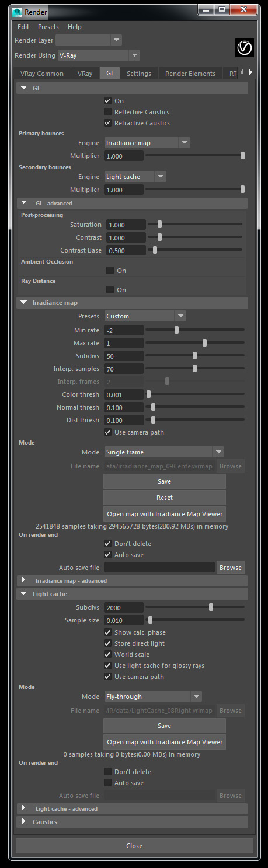Image resolution: width=268 pixels, height=868 pixels.
Task: Collapse the Light cache section
Action: 133,594
